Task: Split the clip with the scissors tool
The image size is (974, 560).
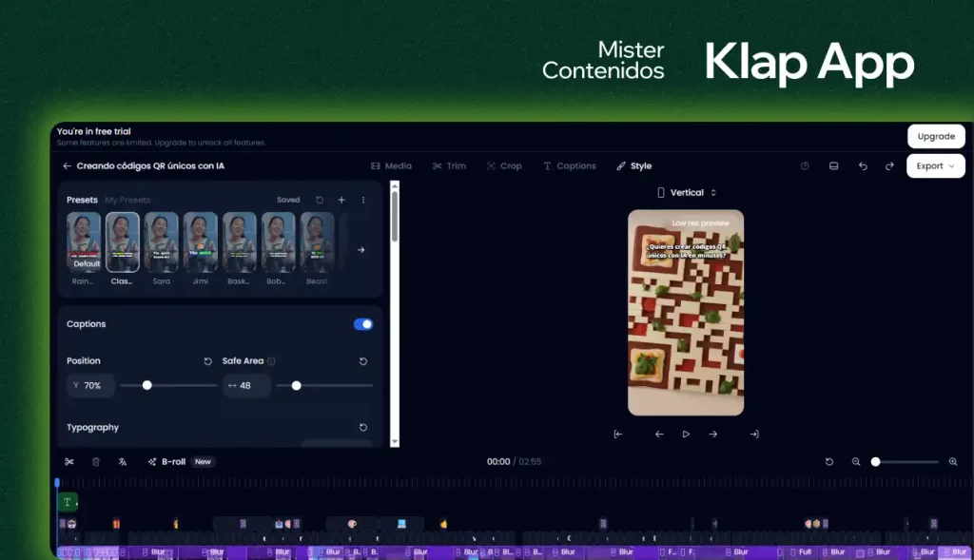Action: pyautogui.click(x=68, y=461)
